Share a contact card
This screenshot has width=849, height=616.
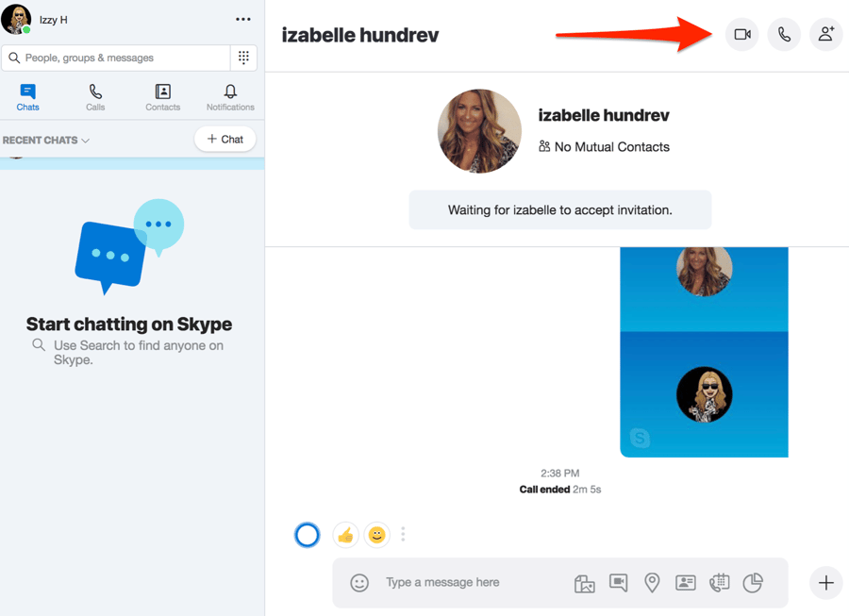(x=686, y=583)
